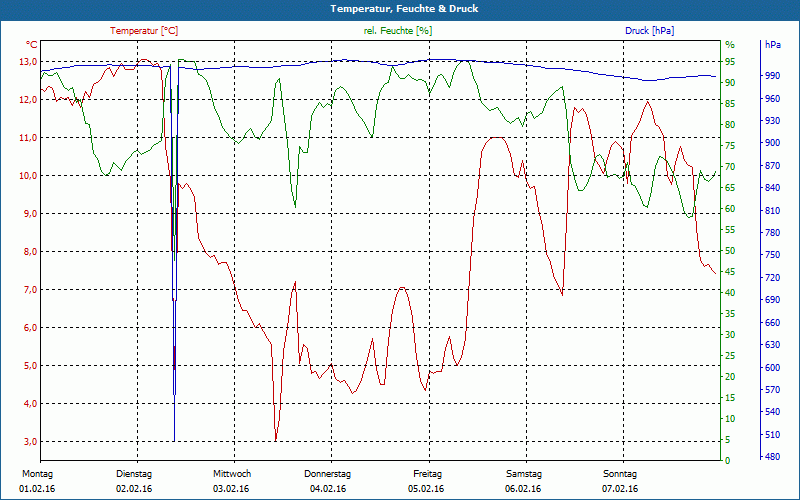
Task: Click the date '01.02.16'
Action: pos(37,489)
